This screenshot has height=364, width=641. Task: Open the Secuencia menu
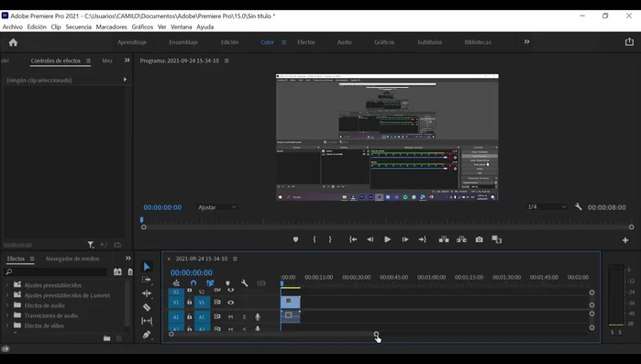(x=79, y=27)
